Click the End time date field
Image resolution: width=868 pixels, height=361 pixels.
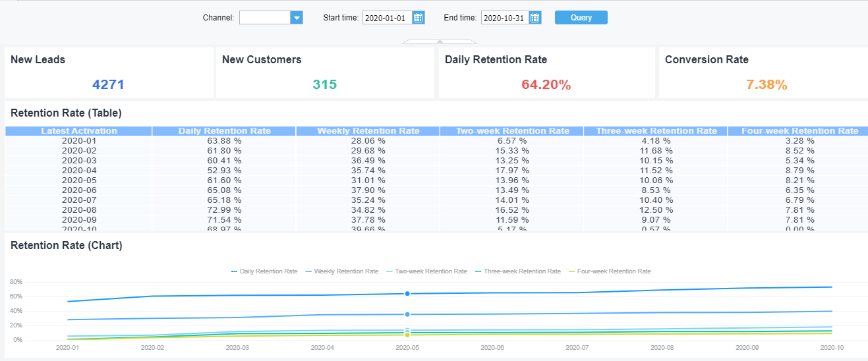pyautogui.click(x=505, y=18)
